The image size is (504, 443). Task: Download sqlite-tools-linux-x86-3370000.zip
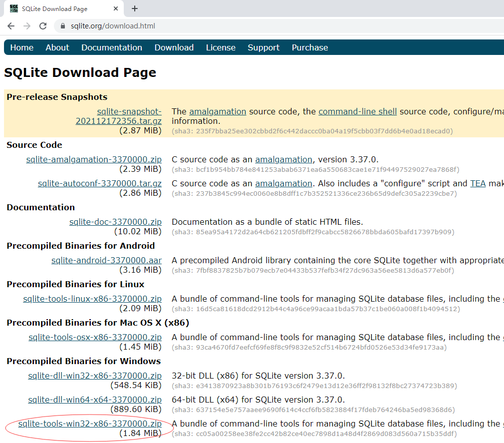pos(92,299)
